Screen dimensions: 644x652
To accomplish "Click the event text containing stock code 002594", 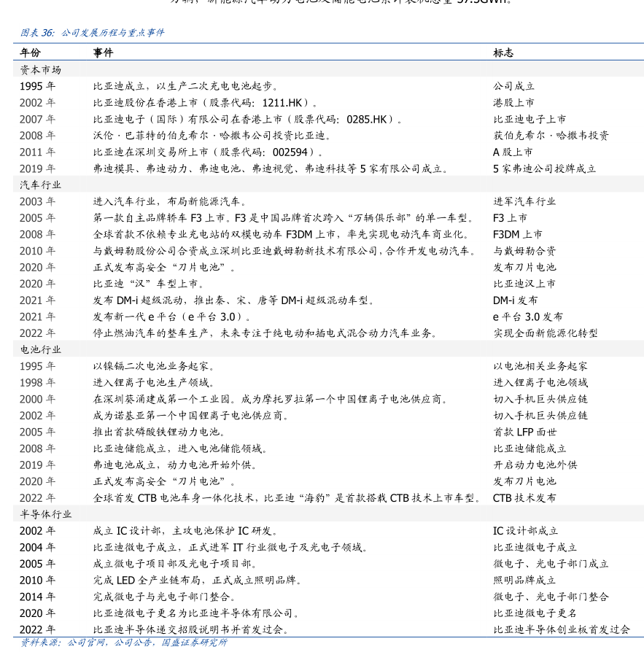I will click(208, 152).
